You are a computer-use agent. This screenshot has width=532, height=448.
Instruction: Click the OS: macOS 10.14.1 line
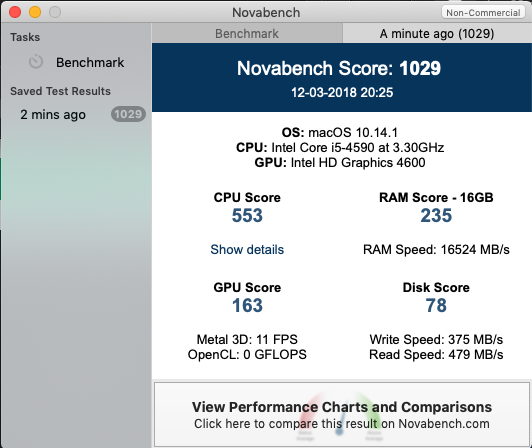(x=340, y=132)
